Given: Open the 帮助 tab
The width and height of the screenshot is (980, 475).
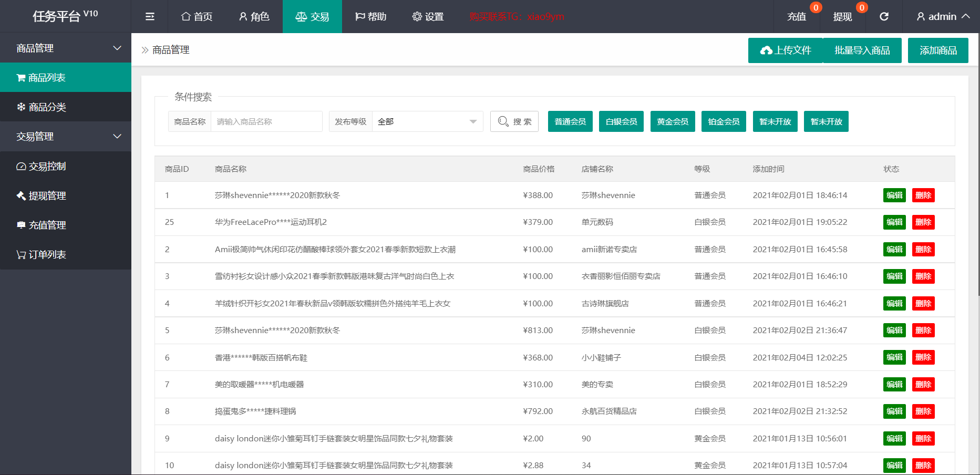Looking at the screenshot, I should 371,17.
